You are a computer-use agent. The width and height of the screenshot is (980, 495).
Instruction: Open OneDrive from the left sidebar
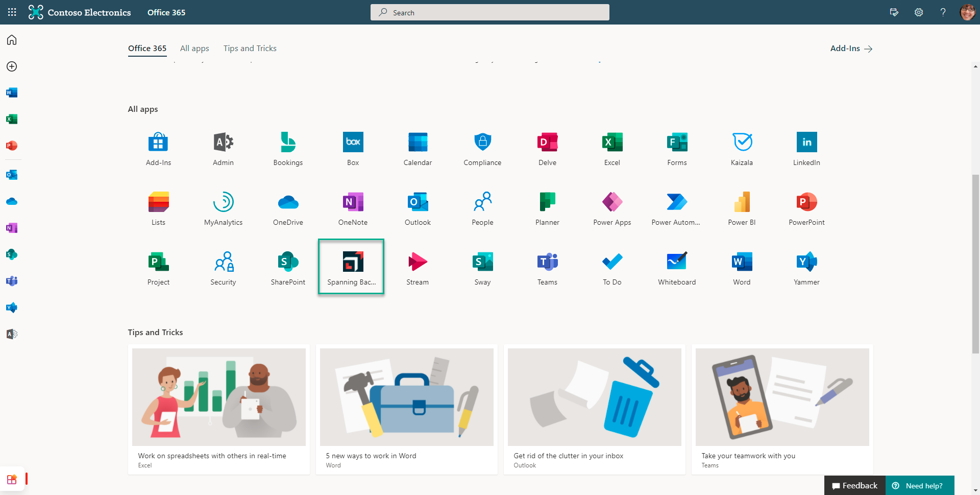(x=12, y=201)
